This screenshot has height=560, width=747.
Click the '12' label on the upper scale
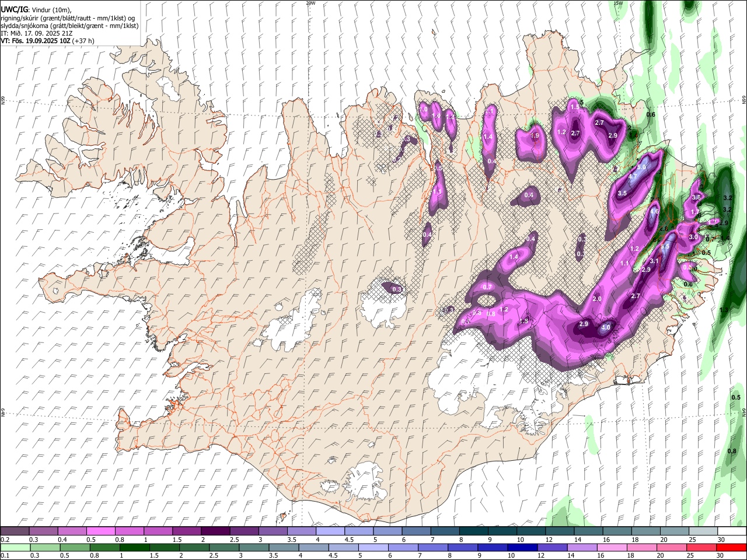pyautogui.click(x=548, y=540)
